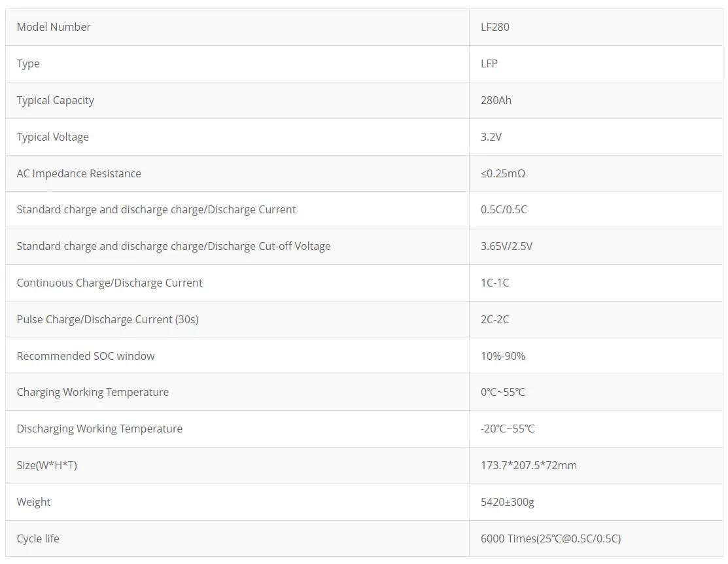
Task: Select the -20℃~55℃ discharging temperature value
Action: tap(508, 429)
